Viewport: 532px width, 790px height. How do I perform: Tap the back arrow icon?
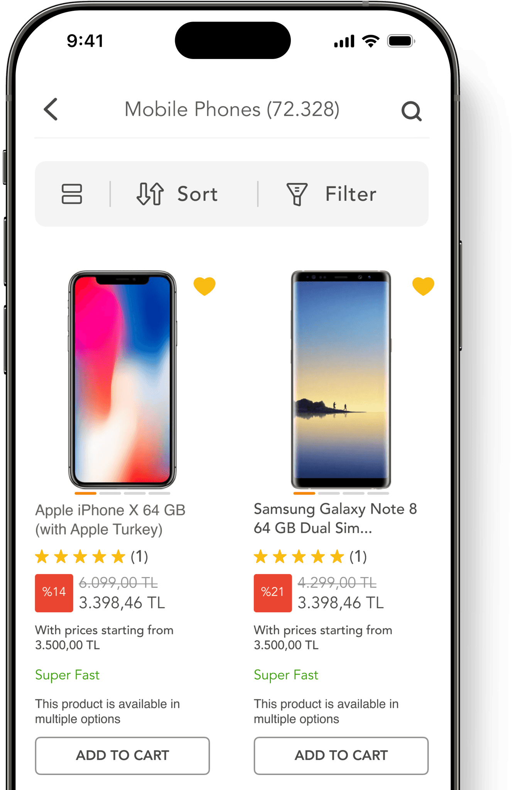(x=51, y=109)
